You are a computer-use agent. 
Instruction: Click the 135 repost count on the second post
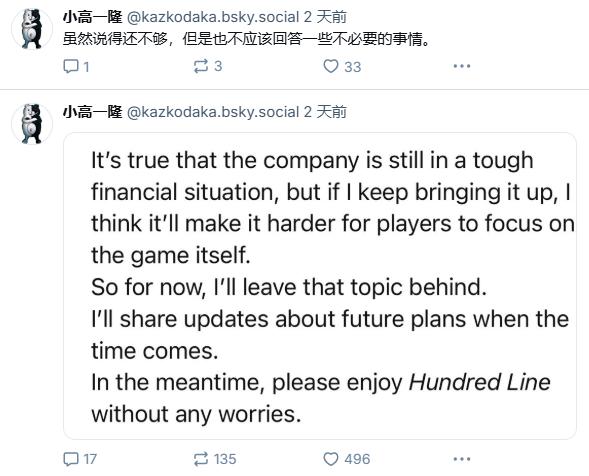click(225, 459)
